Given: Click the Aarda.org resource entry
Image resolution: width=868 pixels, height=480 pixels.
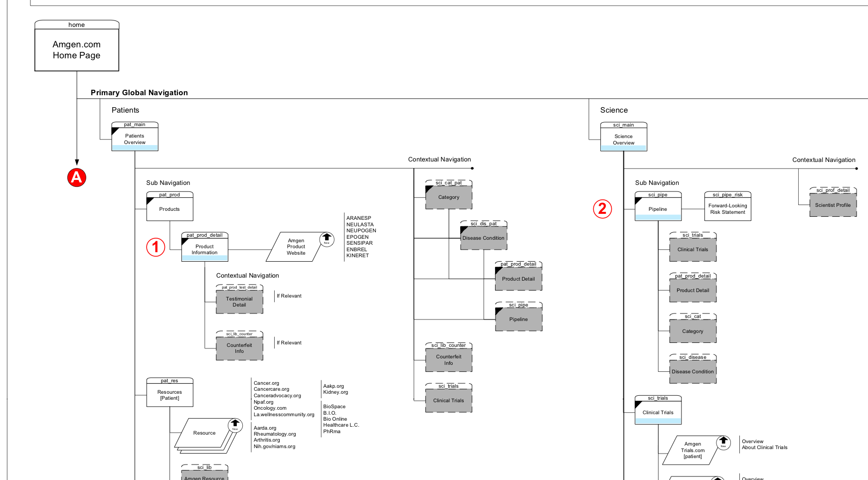Looking at the screenshot, I should (x=265, y=428).
